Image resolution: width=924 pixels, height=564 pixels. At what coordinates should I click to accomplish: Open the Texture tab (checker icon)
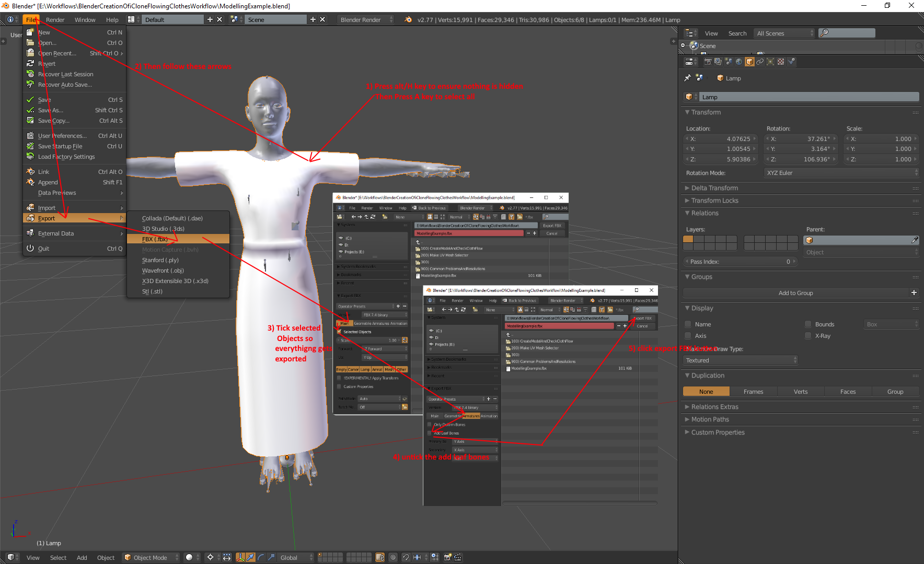781,62
